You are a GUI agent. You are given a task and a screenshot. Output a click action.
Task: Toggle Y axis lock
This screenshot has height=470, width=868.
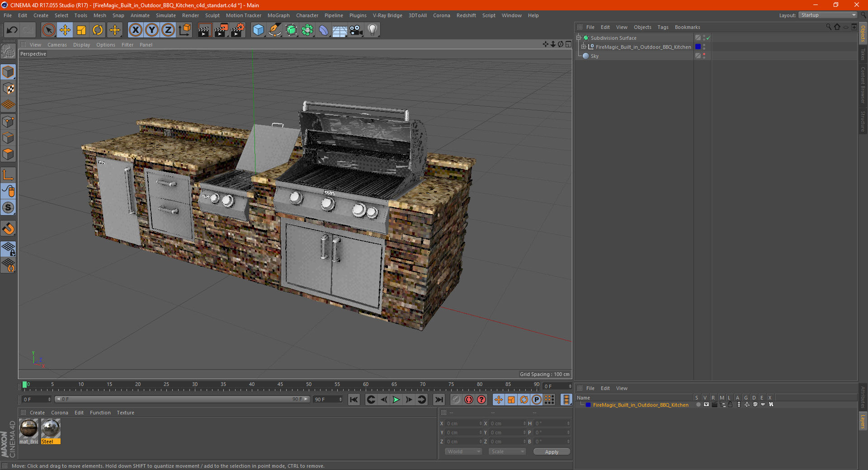click(x=152, y=30)
